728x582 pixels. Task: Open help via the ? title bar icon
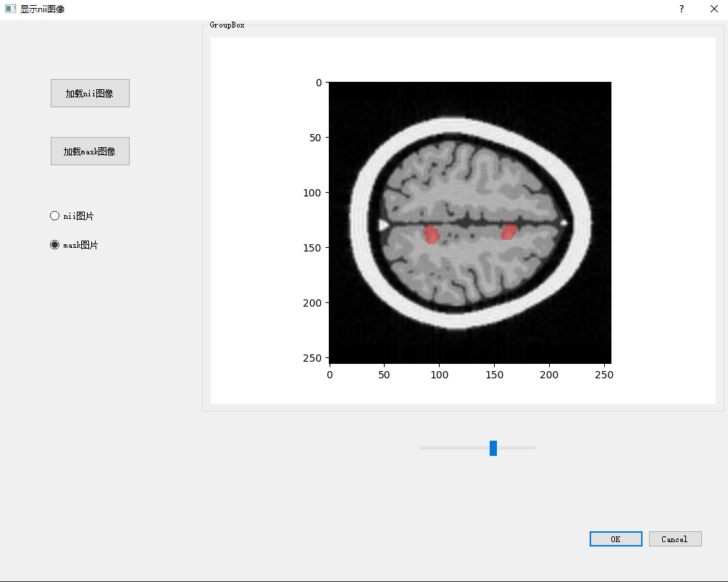[x=681, y=9]
